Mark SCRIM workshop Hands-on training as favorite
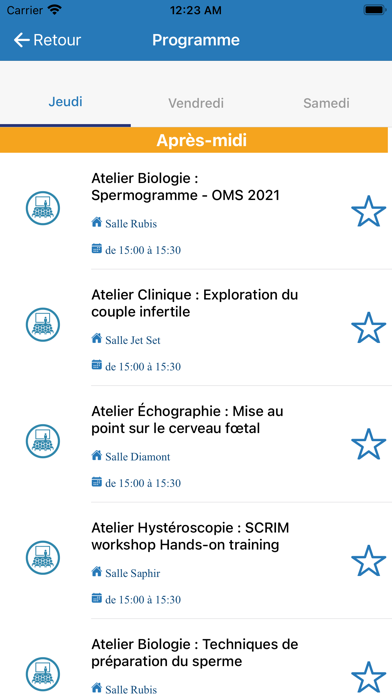Image resolution: width=392 pixels, height=696 pixels. click(x=368, y=561)
